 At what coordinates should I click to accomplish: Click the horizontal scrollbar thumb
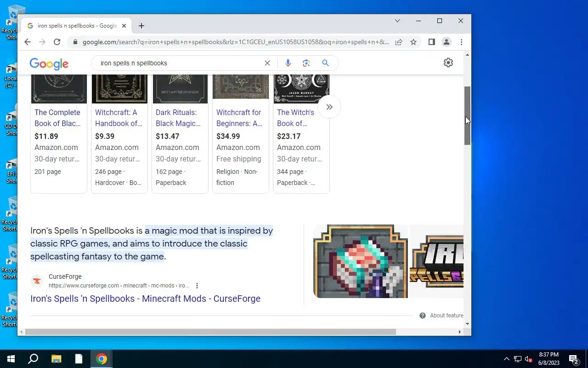point(210,332)
